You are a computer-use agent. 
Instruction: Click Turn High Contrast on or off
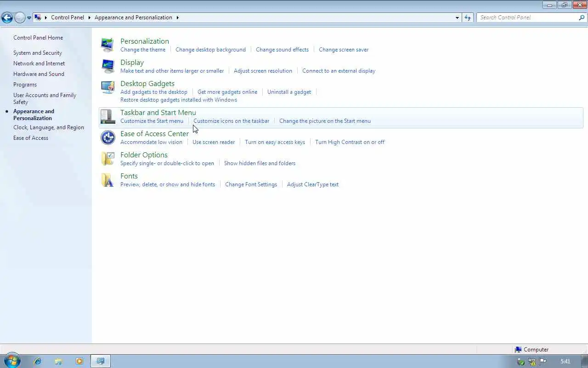(x=350, y=142)
